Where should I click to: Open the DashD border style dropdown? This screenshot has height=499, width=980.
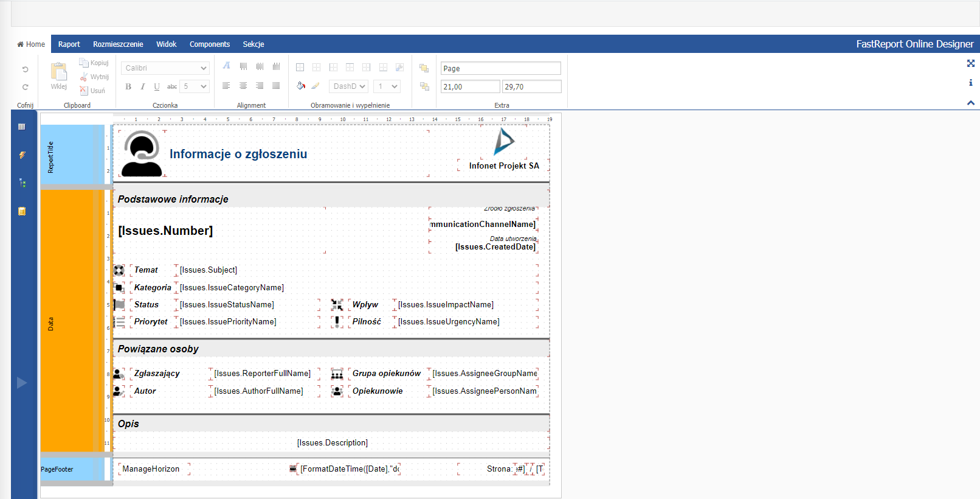coord(349,86)
